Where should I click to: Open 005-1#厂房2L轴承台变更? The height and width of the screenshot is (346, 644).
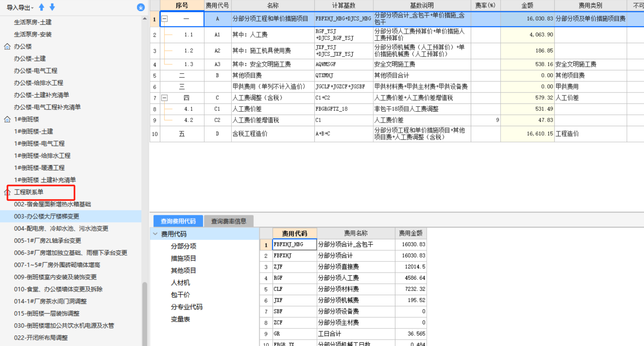click(x=48, y=241)
